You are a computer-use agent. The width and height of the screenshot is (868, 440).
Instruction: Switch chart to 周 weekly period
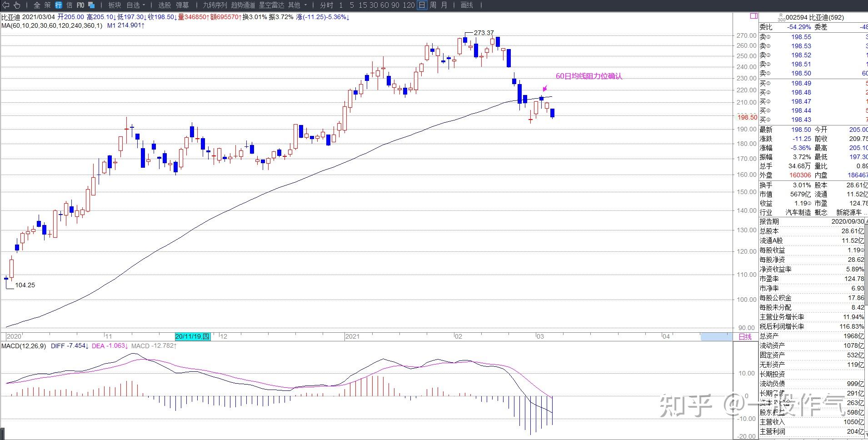coord(433,5)
